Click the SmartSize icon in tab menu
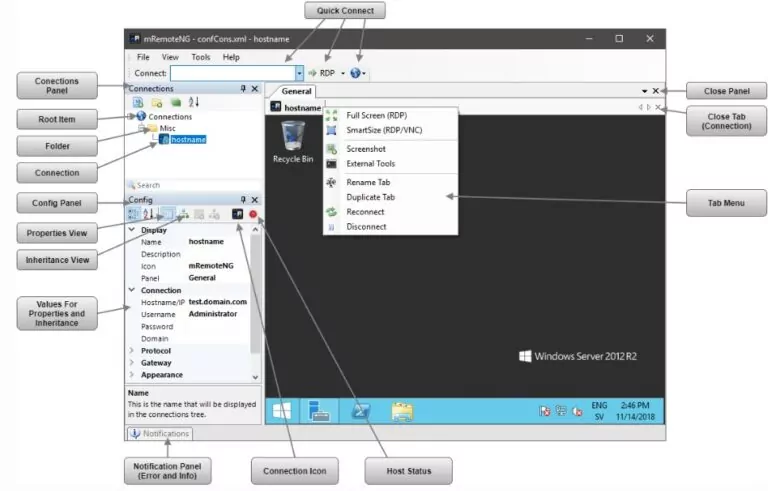768x491 pixels. [x=332, y=130]
